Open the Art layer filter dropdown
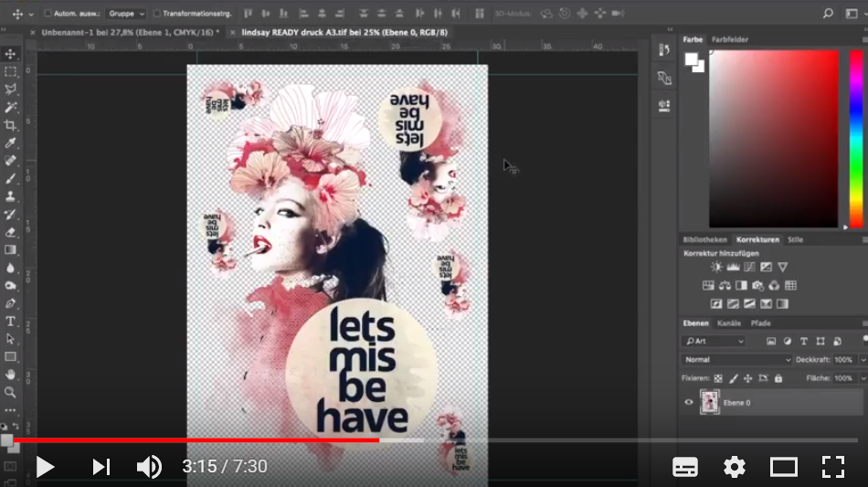Viewport: 868px width, 487px height. click(715, 342)
